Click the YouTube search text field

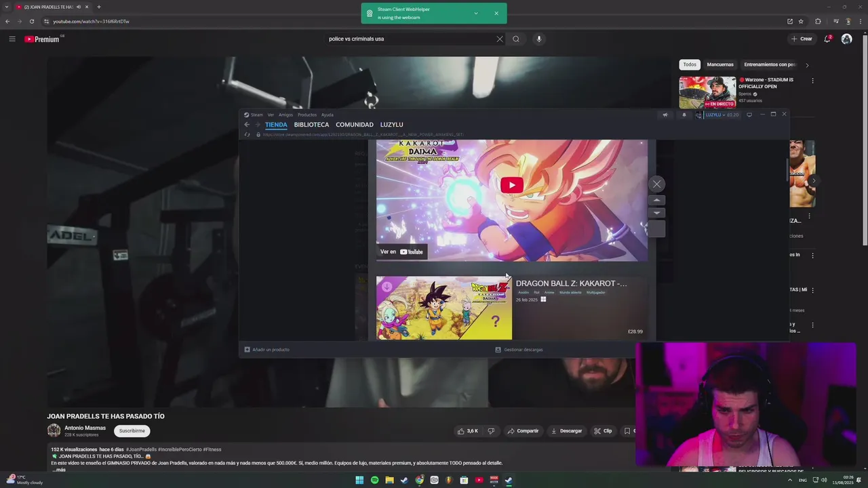click(410, 39)
